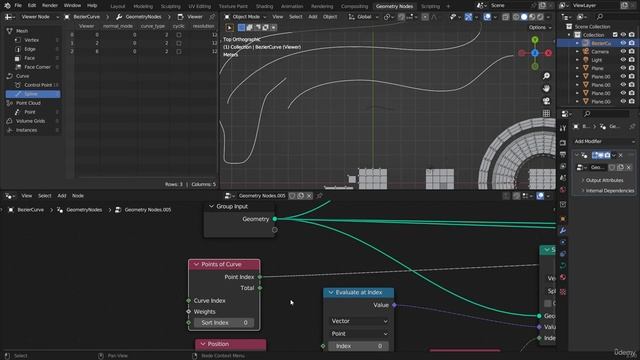Click the Sort Index value field
This screenshot has width=640, height=360.
click(x=224, y=322)
